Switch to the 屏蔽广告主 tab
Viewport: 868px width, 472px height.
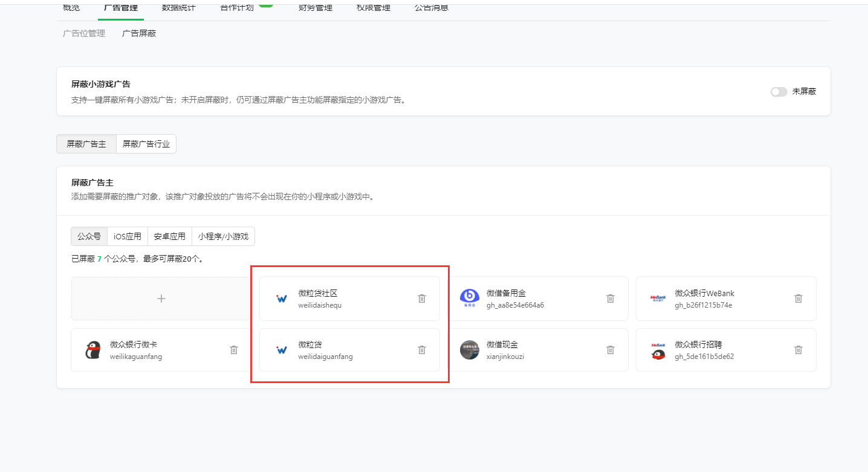[x=86, y=144]
